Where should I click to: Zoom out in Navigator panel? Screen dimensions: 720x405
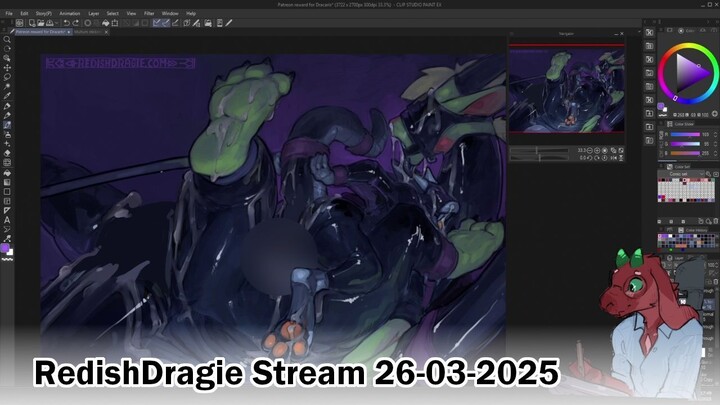point(590,151)
